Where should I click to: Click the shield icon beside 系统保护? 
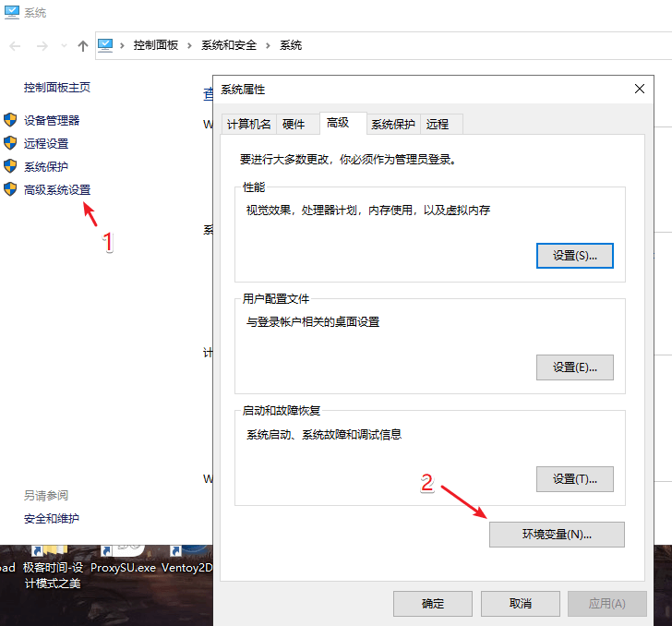(x=10, y=166)
